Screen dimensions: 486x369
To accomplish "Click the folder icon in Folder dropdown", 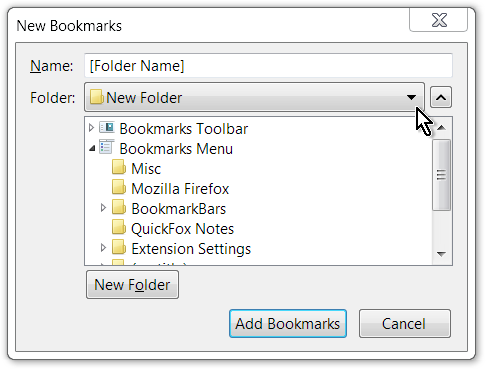I will [97, 97].
